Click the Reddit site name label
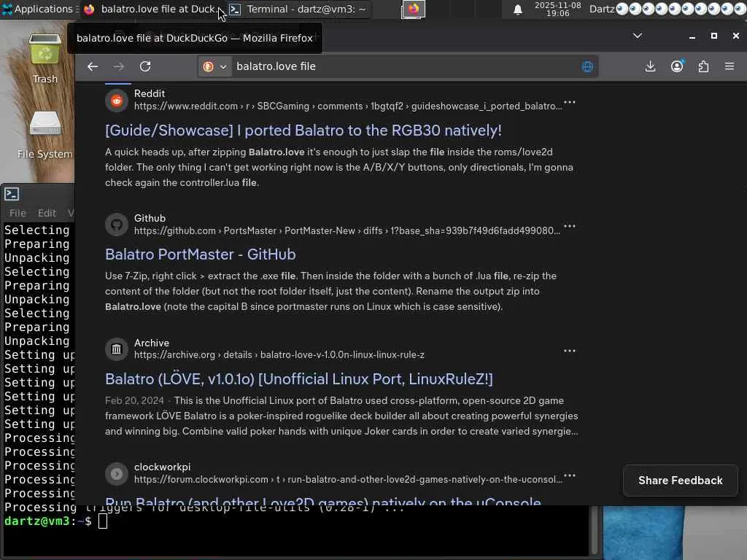This screenshot has height=560, width=747. point(149,94)
